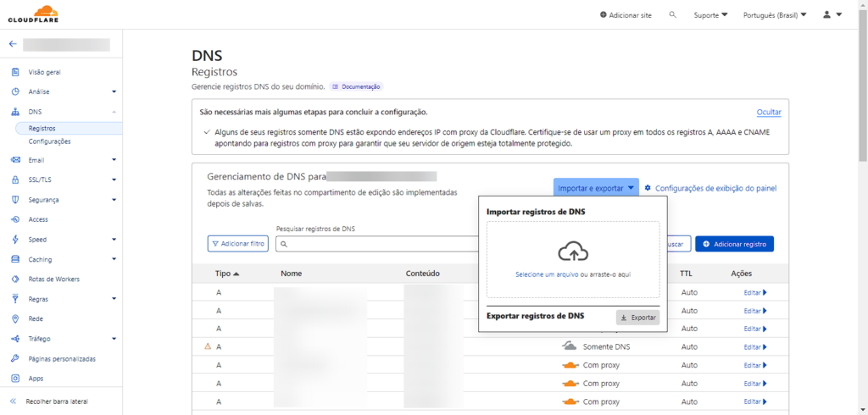Expand the Regras section arrow
Image resolution: width=868 pixels, height=415 pixels.
(114, 299)
